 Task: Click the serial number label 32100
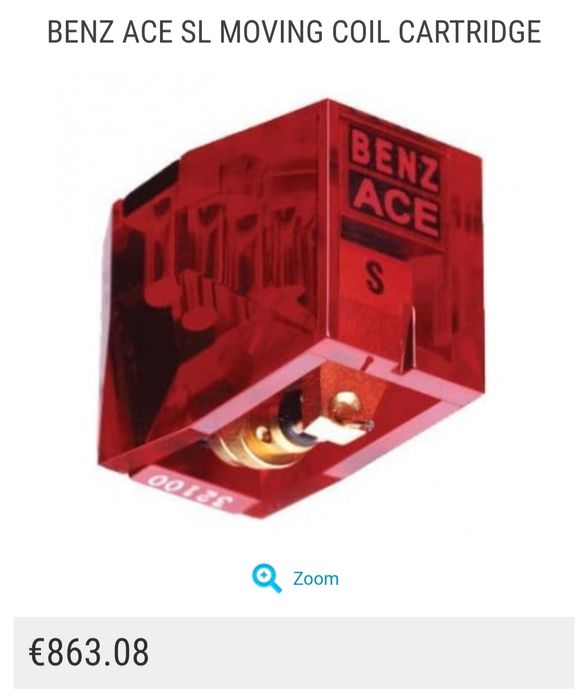click(190, 491)
